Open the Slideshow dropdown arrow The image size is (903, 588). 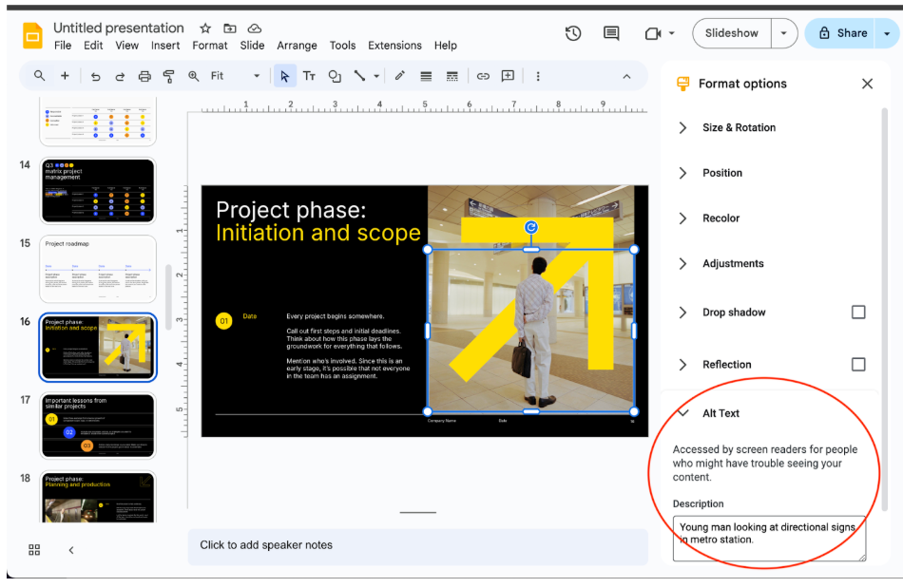coord(784,32)
